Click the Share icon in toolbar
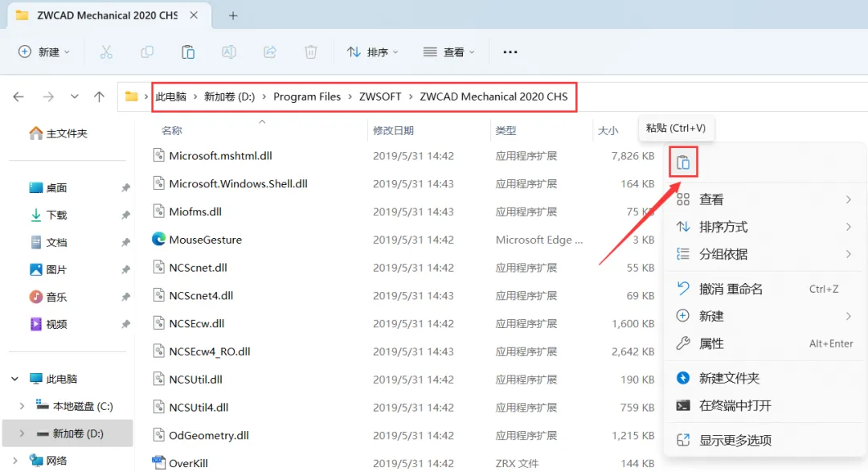Screen dimensions: 868x472 pyautogui.click(x=269, y=52)
